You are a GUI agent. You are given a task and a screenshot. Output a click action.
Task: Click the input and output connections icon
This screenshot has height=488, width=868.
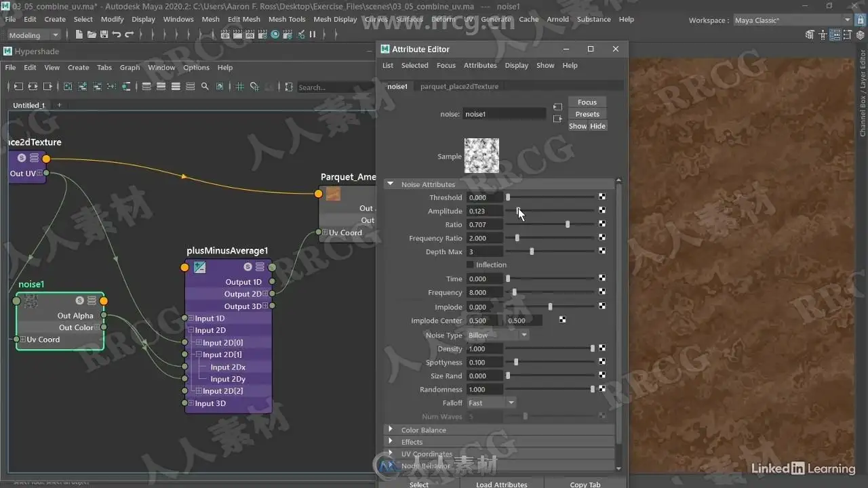[33, 87]
